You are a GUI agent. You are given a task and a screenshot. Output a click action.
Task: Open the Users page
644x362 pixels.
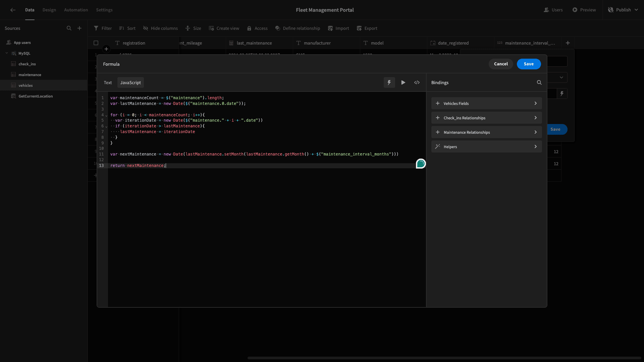pyautogui.click(x=553, y=10)
